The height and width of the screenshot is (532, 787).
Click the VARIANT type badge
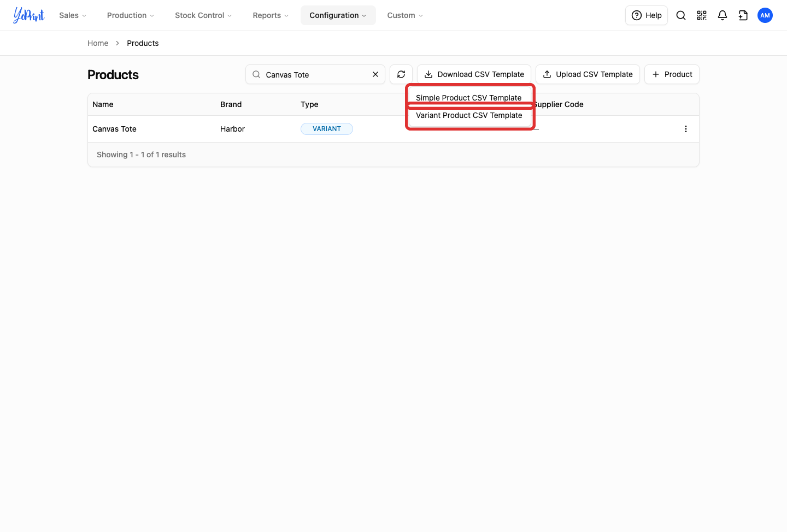327,129
